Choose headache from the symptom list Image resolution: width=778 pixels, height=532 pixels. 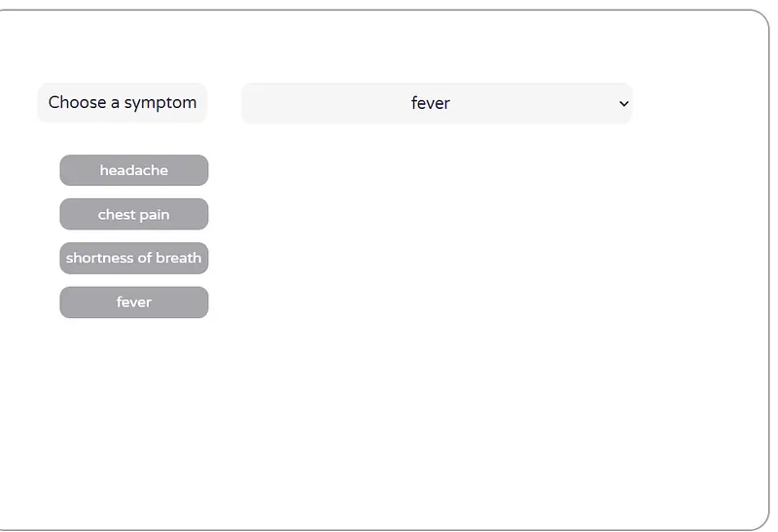(x=133, y=170)
